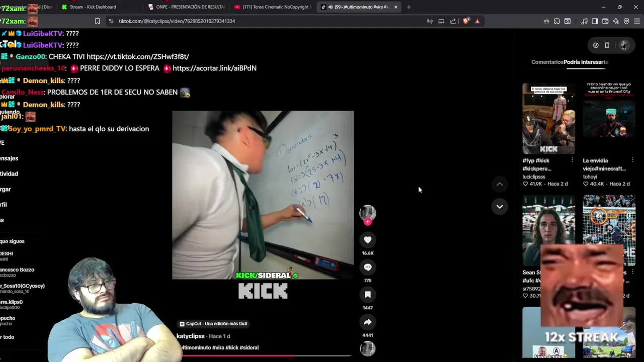The height and width of the screenshot is (362, 644).
Task: Click Soy_yo_pmrd_TV username in chat
Action: click(37, 129)
